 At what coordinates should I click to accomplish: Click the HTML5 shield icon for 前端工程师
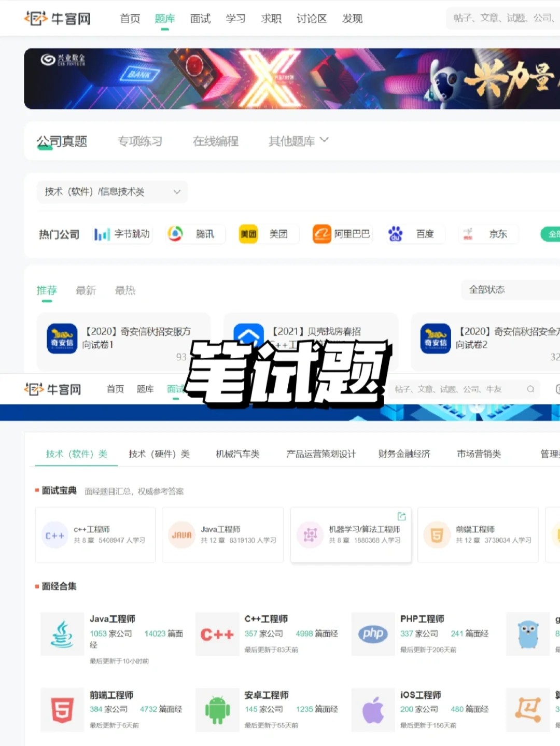coord(62,710)
